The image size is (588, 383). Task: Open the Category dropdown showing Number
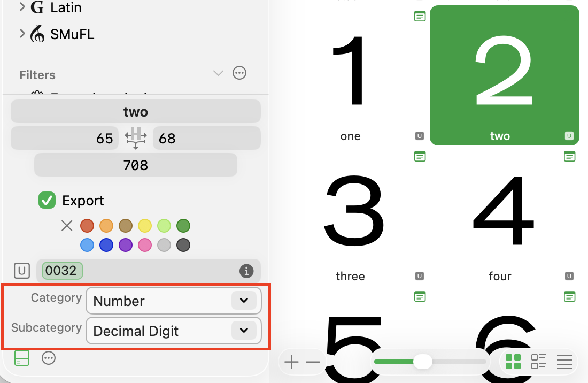[x=174, y=301]
